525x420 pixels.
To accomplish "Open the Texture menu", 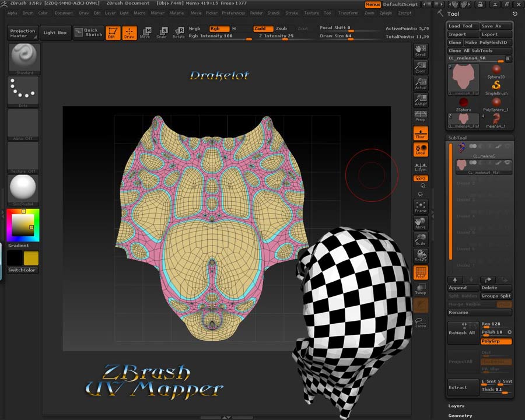I will point(311,13).
